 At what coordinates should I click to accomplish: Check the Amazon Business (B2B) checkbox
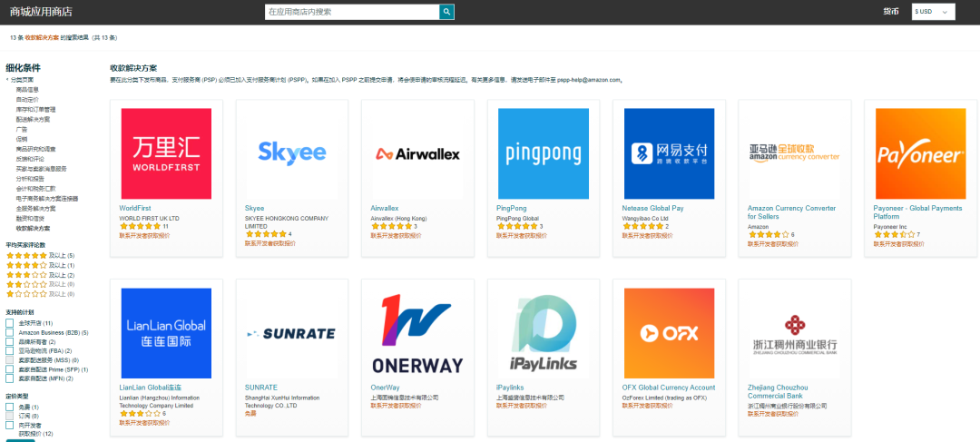(x=9, y=332)
